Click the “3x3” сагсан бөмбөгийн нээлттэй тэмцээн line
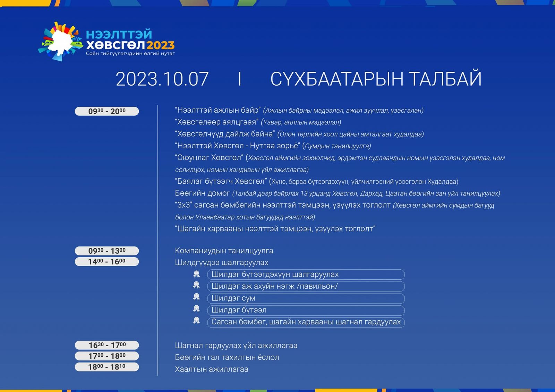 (x=334, y=205)
